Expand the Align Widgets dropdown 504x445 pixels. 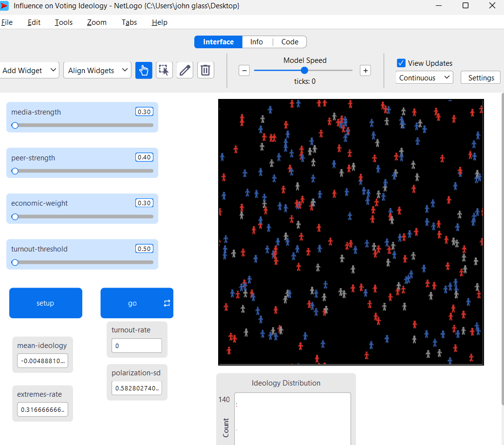coord(97,70)
